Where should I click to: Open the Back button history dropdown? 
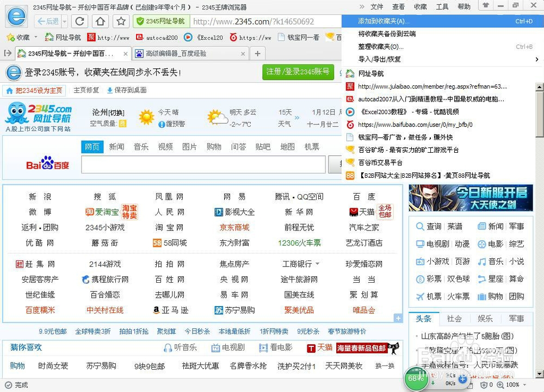pyautogui.click(x=64, y=21)
